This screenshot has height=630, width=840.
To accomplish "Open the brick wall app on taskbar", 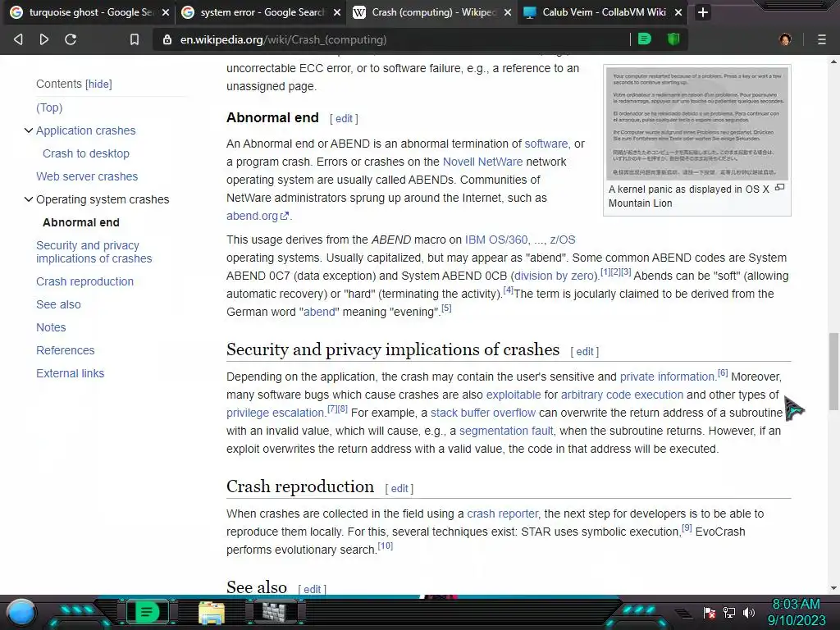I will click(275, 612).
